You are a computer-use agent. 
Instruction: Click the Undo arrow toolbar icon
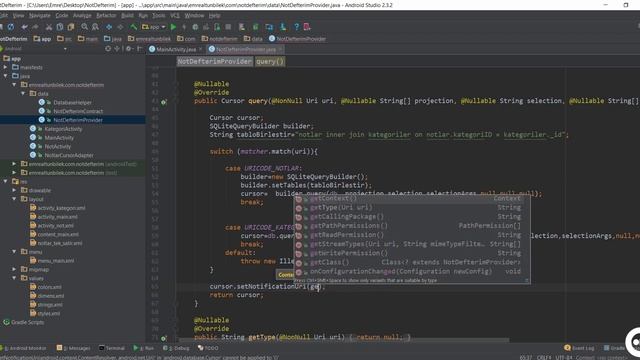coord(24,27)
